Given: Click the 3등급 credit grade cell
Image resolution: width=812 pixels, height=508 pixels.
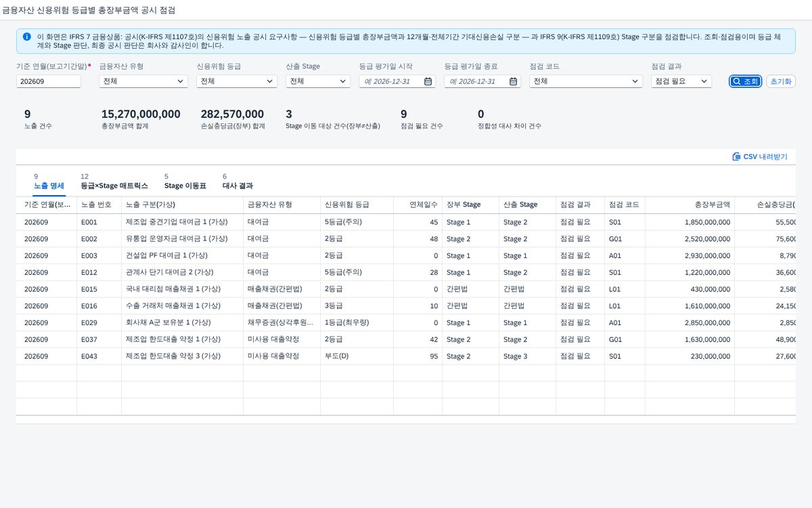Looking at the screenshot, I should pyautogui.click(x=357, y=306).
